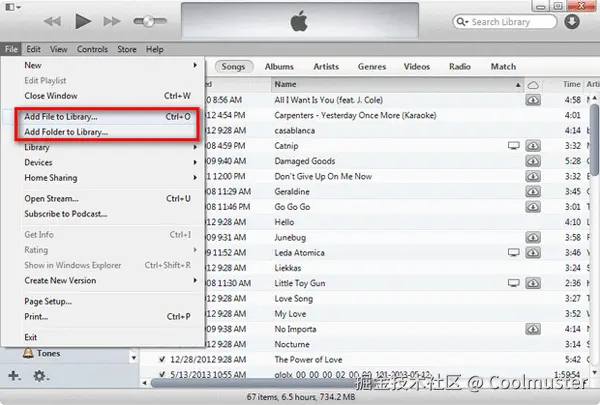600x405 pixels.
Task: Click iCloud download icon for All I Want Is You
Action: [533, 100]
